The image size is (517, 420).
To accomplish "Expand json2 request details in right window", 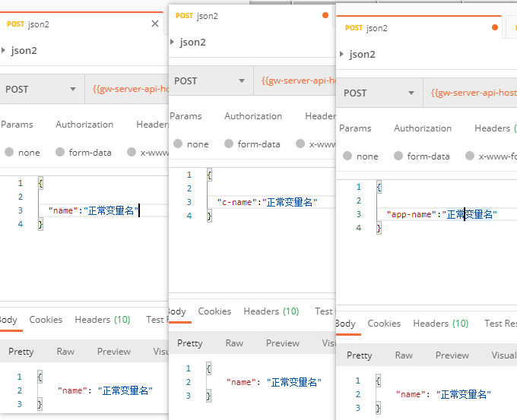I will [341, 54].
